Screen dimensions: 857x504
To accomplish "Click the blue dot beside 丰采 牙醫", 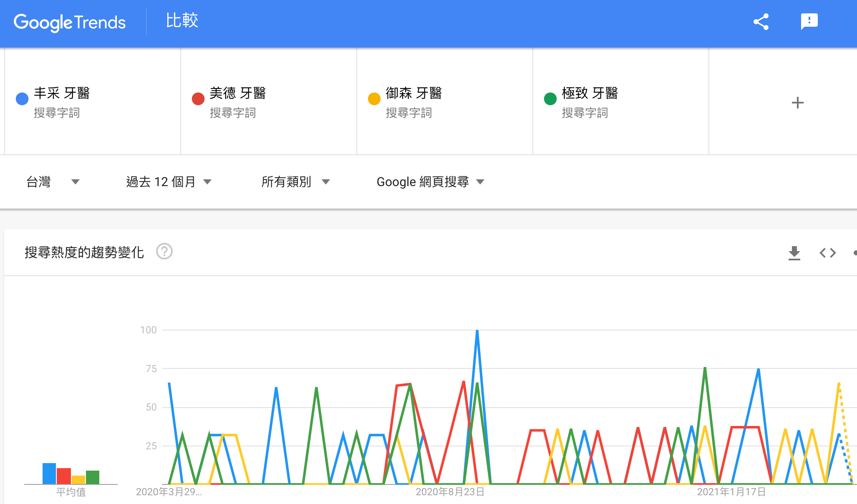I will [22, 99].
